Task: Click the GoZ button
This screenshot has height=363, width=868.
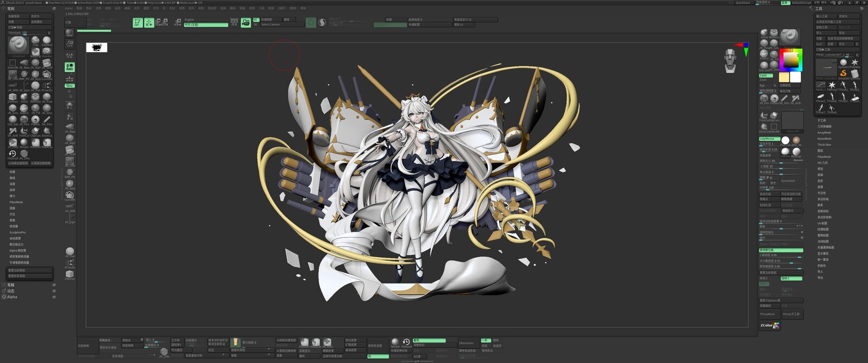Action: coord(820,44)
